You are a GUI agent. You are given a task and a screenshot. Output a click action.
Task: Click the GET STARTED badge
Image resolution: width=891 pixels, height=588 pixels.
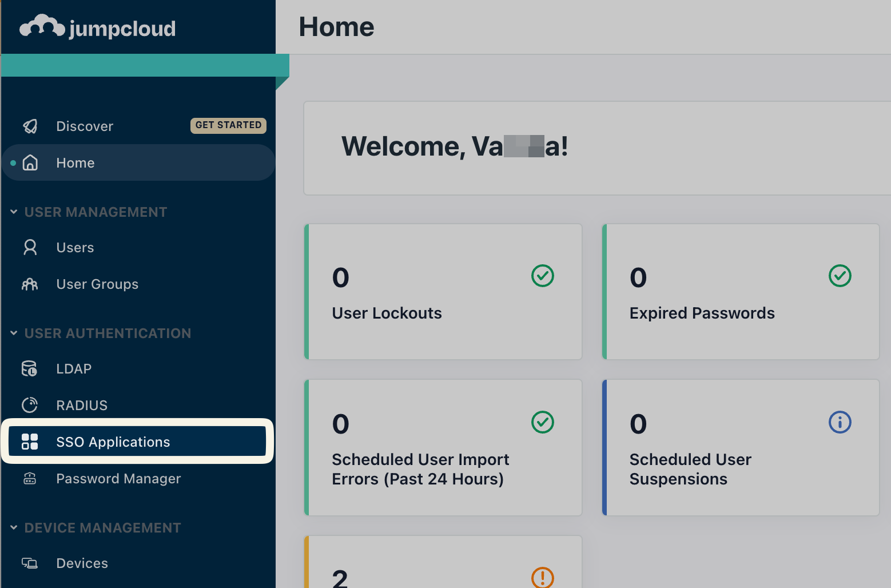(228, 125)
